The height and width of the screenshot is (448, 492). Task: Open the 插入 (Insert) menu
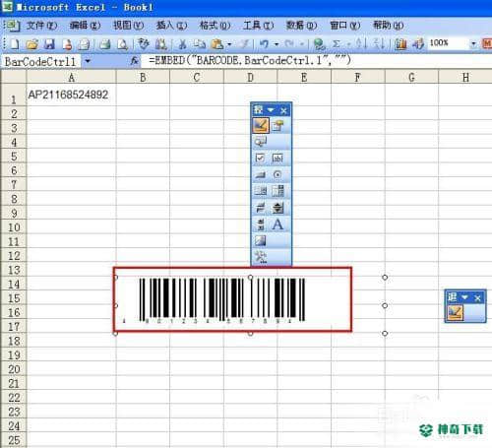point(171,26)
